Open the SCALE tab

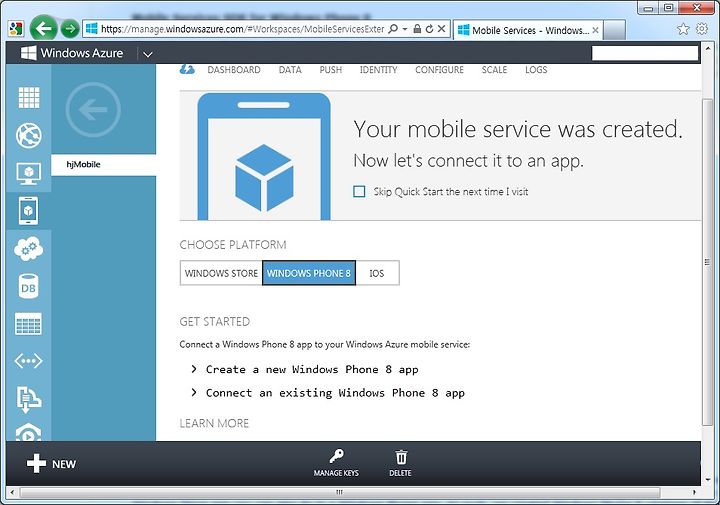[x=494, y=70]
